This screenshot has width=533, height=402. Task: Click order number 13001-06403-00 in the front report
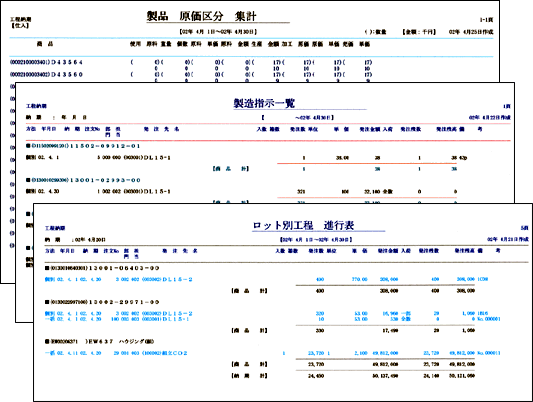124,268
